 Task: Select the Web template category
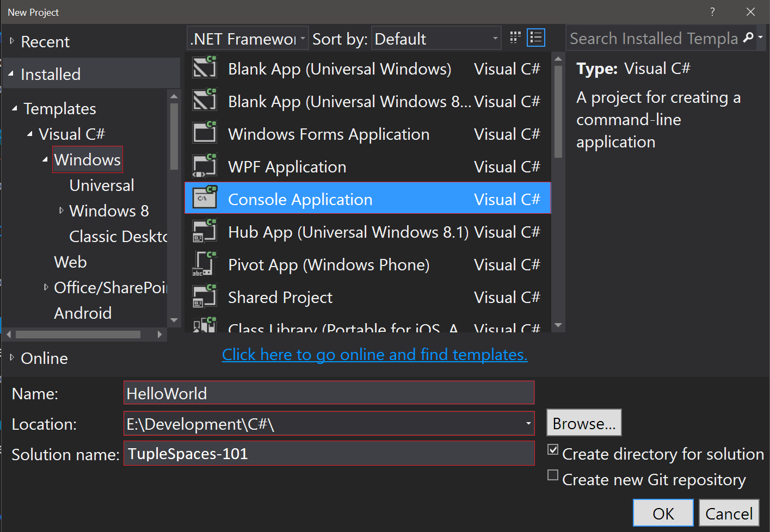pos(70,262)
